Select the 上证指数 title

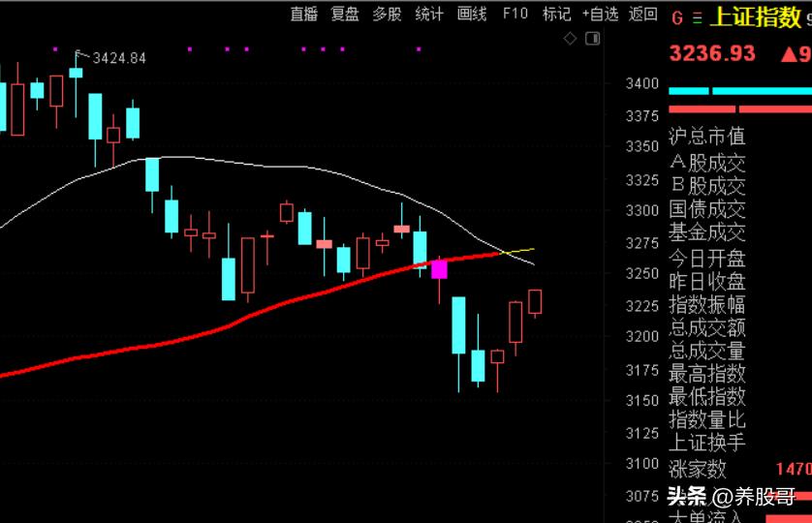(756, 17)
